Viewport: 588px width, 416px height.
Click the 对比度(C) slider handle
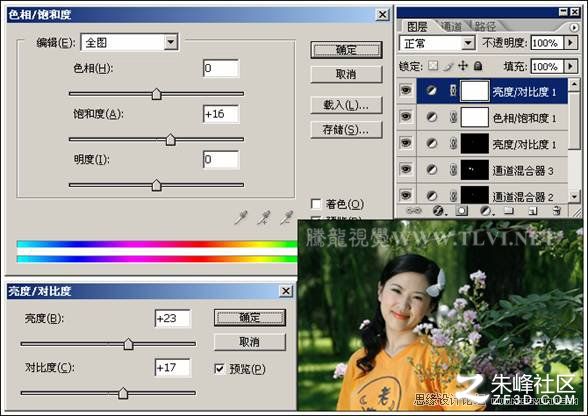coord(123,393)
